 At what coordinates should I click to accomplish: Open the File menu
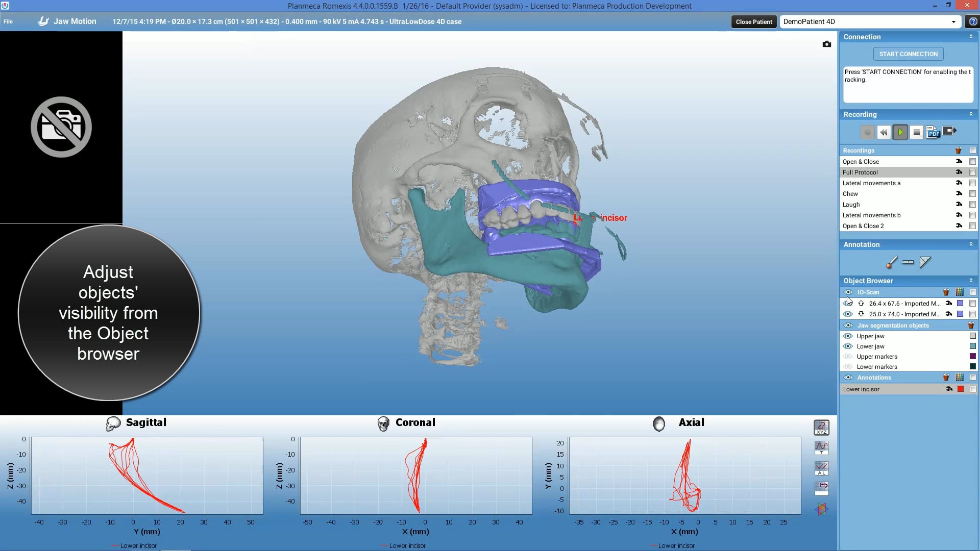(8, 21)
